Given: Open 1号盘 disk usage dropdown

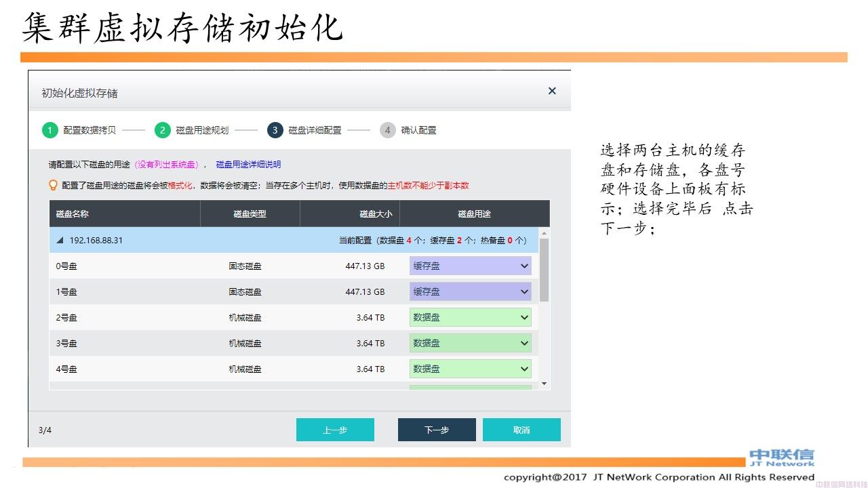Looking at the screenshot, I should [x=471, y=291].
